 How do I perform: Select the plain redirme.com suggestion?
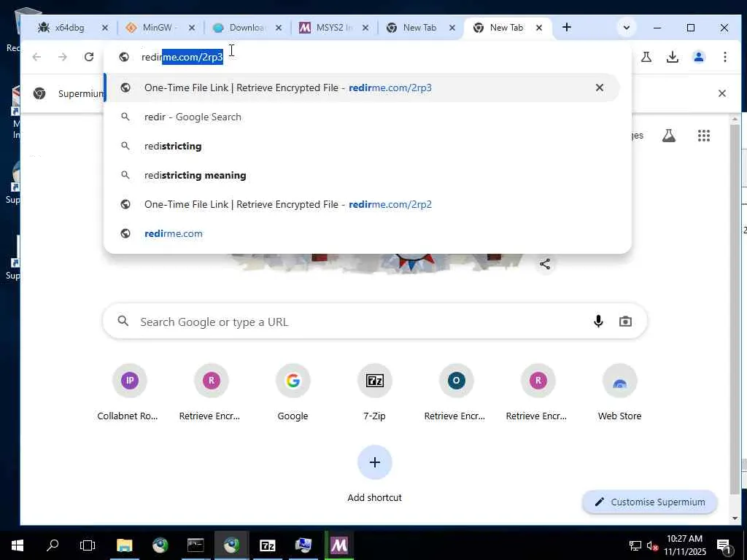pyautogui.click(x=362, y=233)
